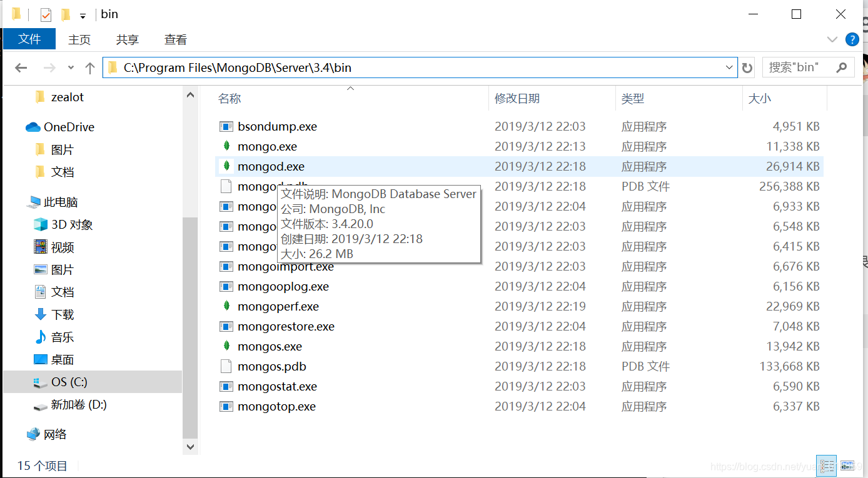Viewport: 868px width, 478px height.
Task: Go up one folder level arrow
Action: tap(90, 67)
